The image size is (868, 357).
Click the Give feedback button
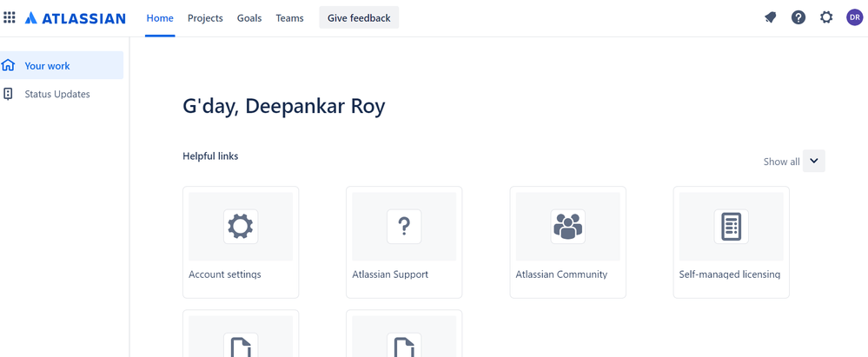(x=359, y=17)
